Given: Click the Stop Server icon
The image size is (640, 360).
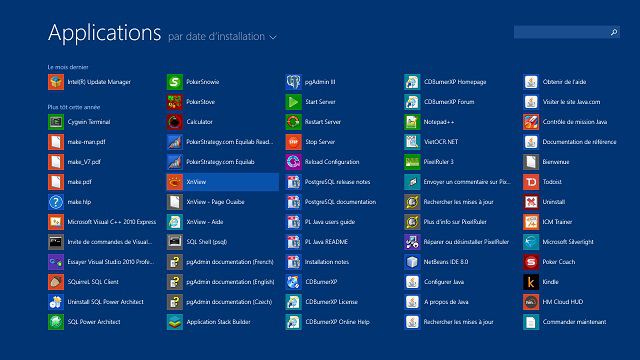Looking at the screenshot, I should click(x=293, y=142).
